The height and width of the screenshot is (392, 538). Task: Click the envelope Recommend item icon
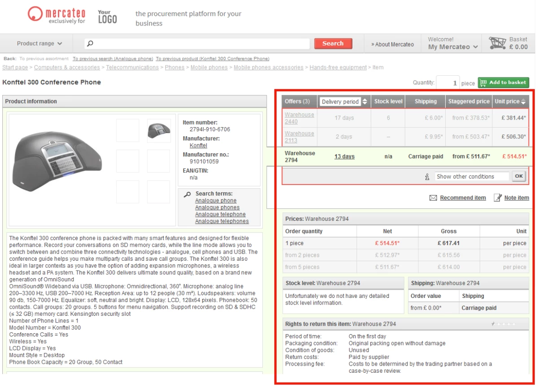[433, 198]
